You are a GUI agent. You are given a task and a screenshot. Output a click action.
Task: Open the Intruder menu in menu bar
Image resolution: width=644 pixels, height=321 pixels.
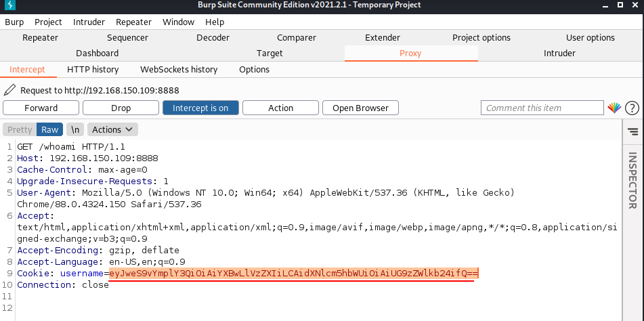tap(87, 22)
